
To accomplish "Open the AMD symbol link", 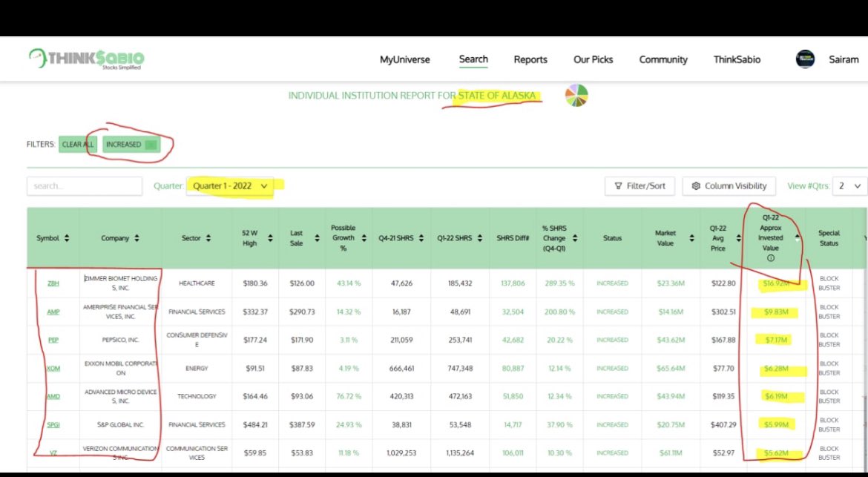I will [x=53, y=397].
